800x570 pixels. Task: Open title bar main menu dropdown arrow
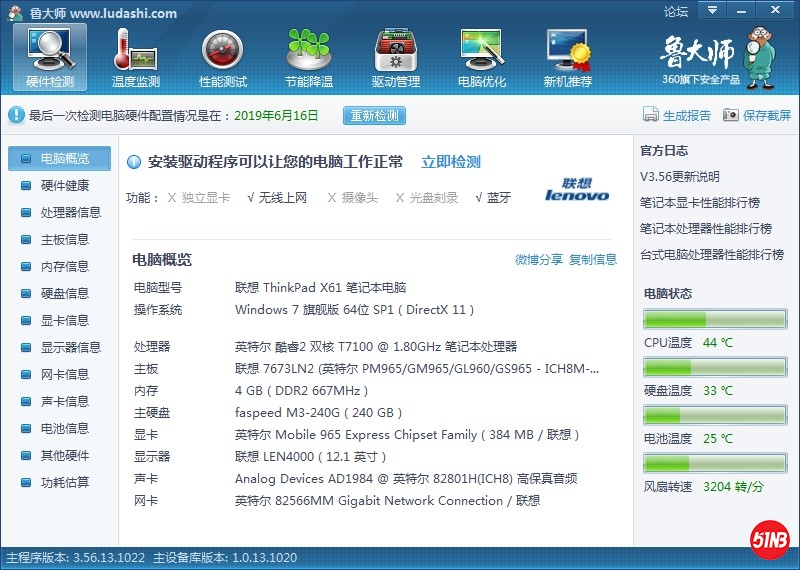[x=711, y=11]
